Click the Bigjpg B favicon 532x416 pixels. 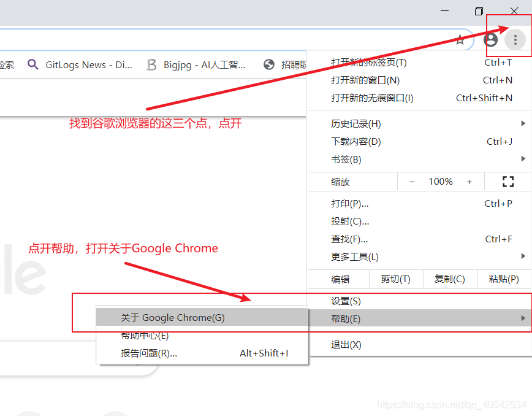[151, 64]
